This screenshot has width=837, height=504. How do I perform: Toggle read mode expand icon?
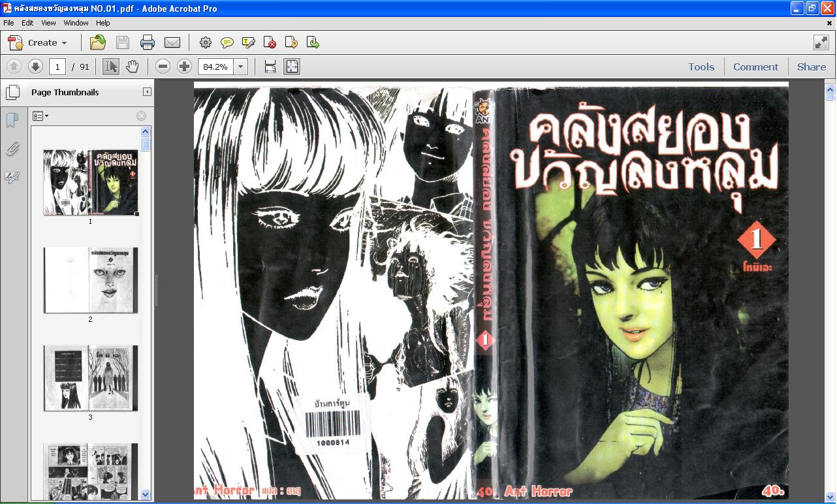coord(821,42)
